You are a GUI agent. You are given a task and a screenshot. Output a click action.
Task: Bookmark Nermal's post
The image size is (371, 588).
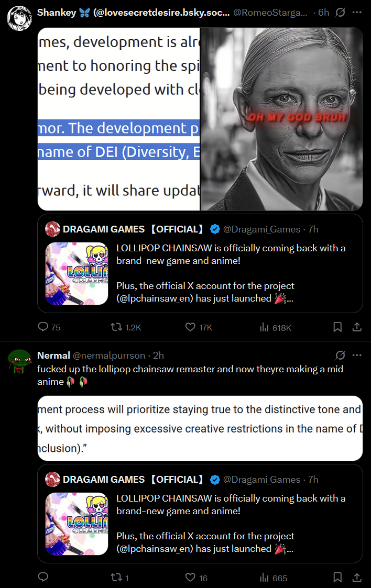tap(337, 577)
